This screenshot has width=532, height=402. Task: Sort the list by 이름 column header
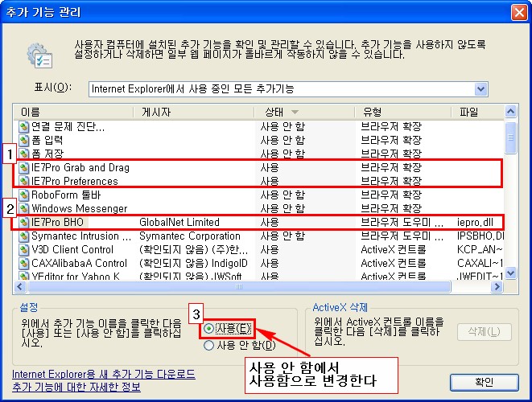point(73,112)
